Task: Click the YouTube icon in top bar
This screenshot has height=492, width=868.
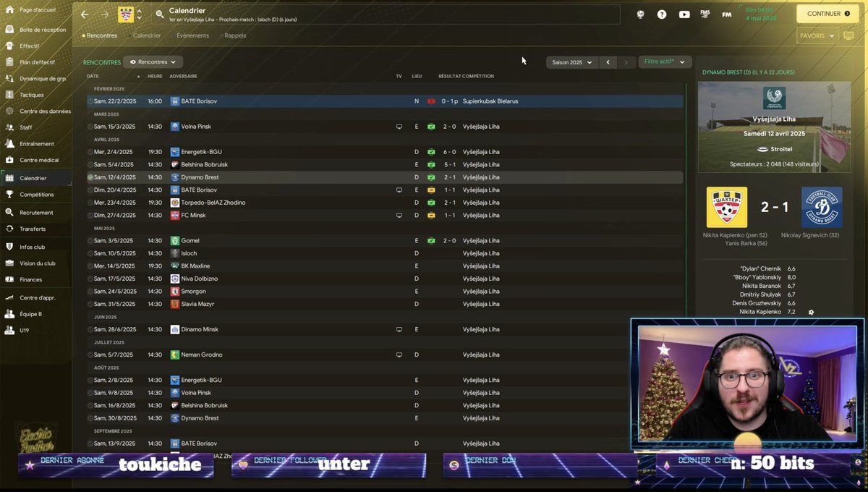Action: click(x=684, y=14)
